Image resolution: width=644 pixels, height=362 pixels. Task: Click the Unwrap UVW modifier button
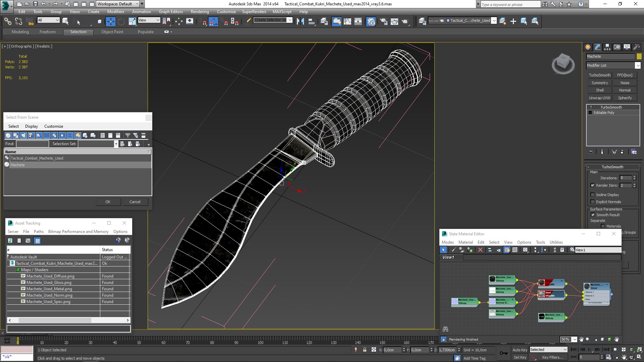(x=599, y=98)
